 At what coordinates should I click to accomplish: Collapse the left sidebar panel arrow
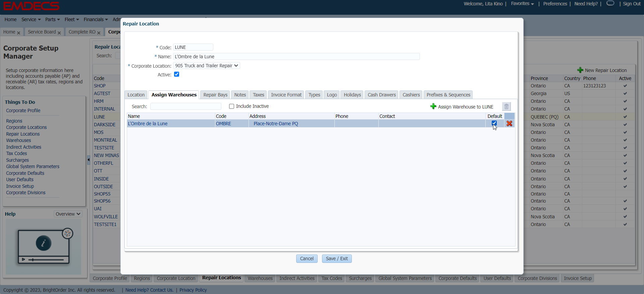(89, 160)
